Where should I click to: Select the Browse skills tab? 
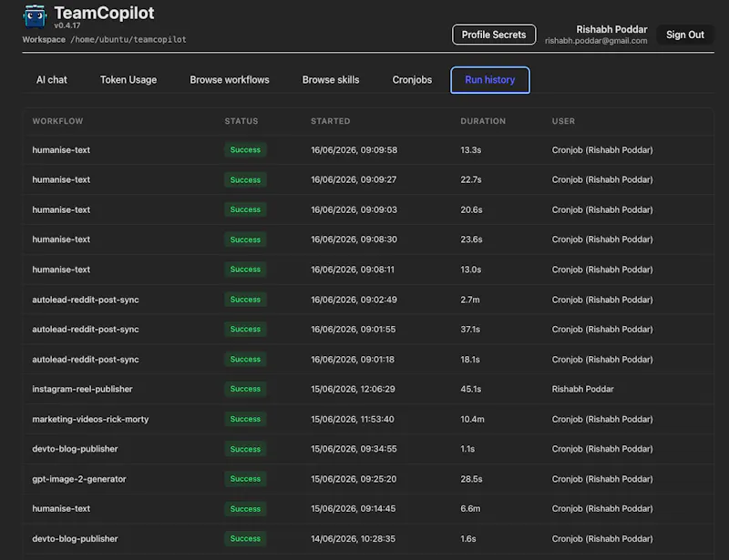click(x=331, y=80)
